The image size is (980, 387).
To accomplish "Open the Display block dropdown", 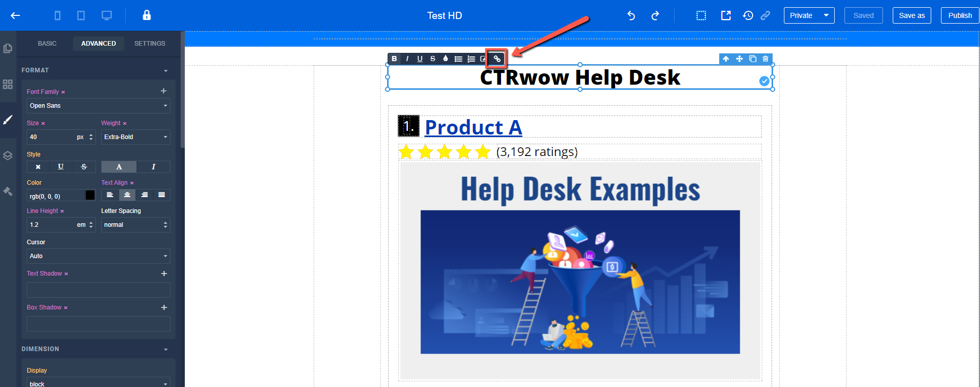I will click(x=99, y=382).
